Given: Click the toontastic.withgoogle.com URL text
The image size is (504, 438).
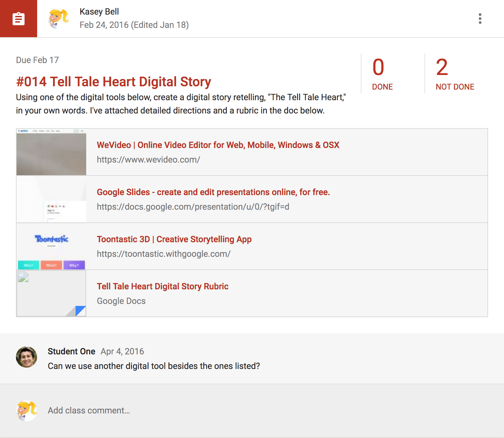Looking at the screenshot, I should pyautogui.click(x=163, y=254).
